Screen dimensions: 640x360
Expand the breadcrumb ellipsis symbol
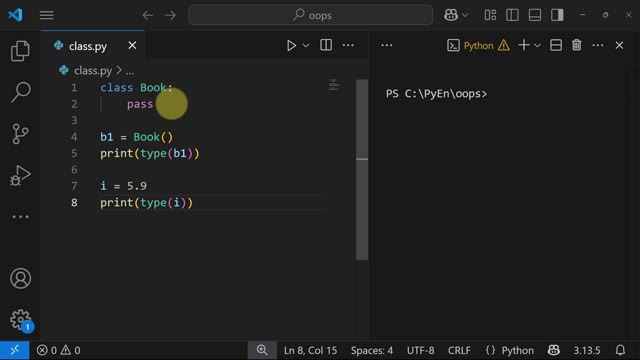click(130, 71)
